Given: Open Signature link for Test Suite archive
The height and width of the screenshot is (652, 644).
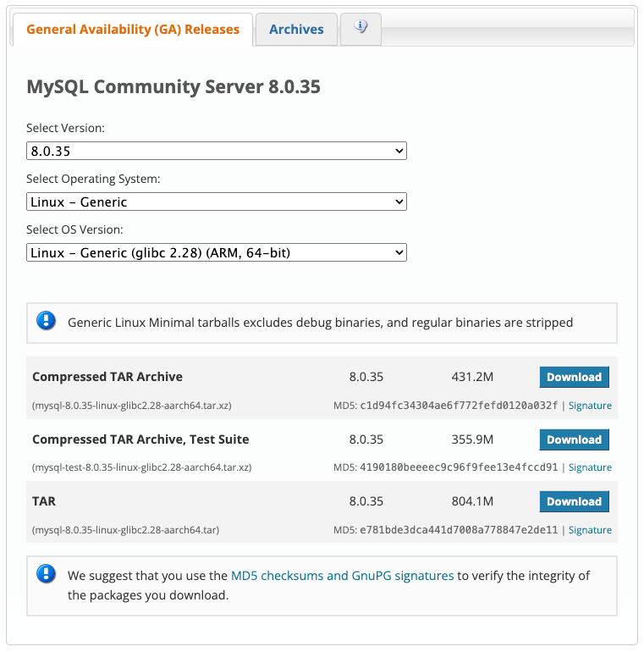Looking at the screenshot, I should (x=590, y=467).
